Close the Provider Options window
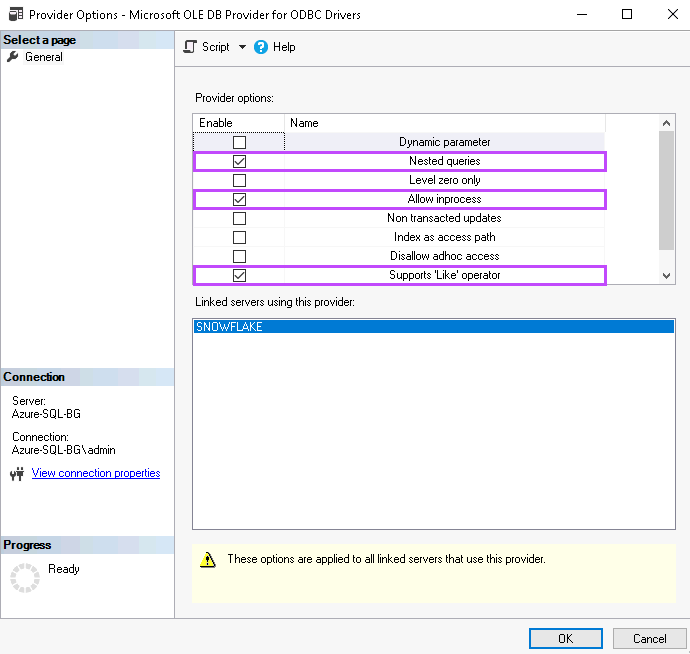 [x=672, y=14]
